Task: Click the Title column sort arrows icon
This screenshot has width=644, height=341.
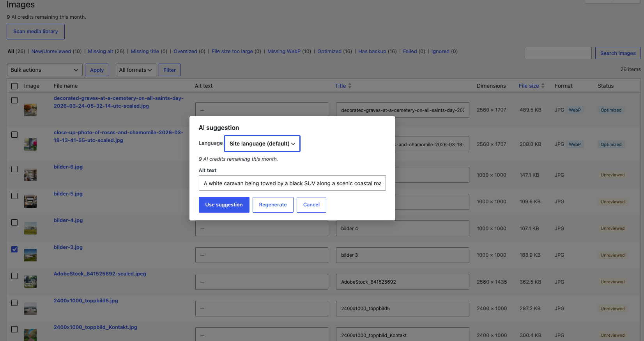Action: pyautogui.click(x=350, y=86)
